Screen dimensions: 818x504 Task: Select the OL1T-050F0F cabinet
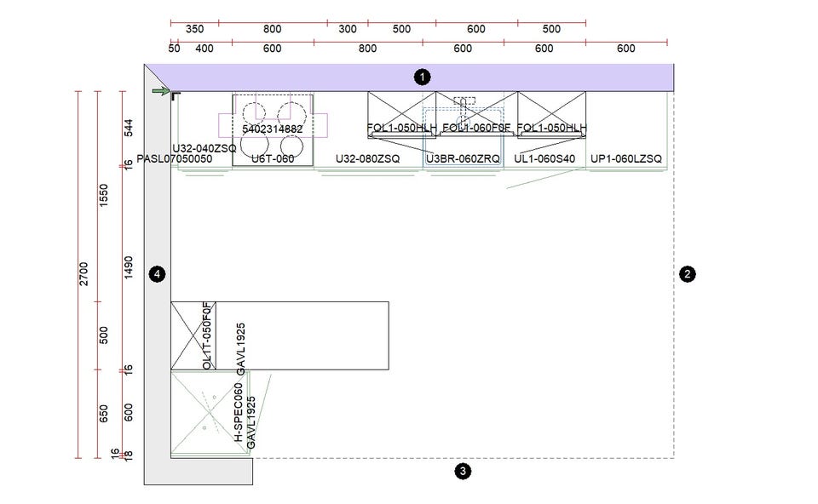(193, 335)
